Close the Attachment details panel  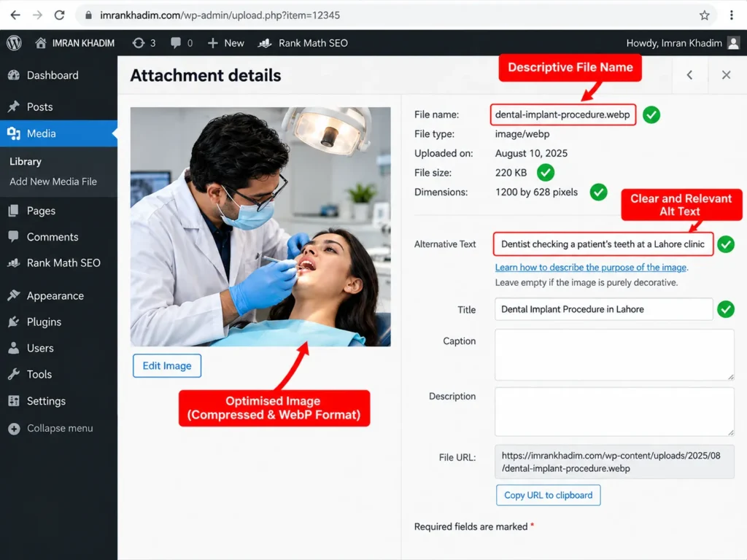(726, 75)
